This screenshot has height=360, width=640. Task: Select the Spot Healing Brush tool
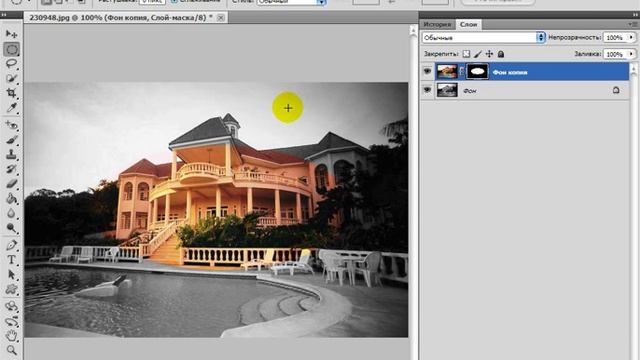point(11,125)
